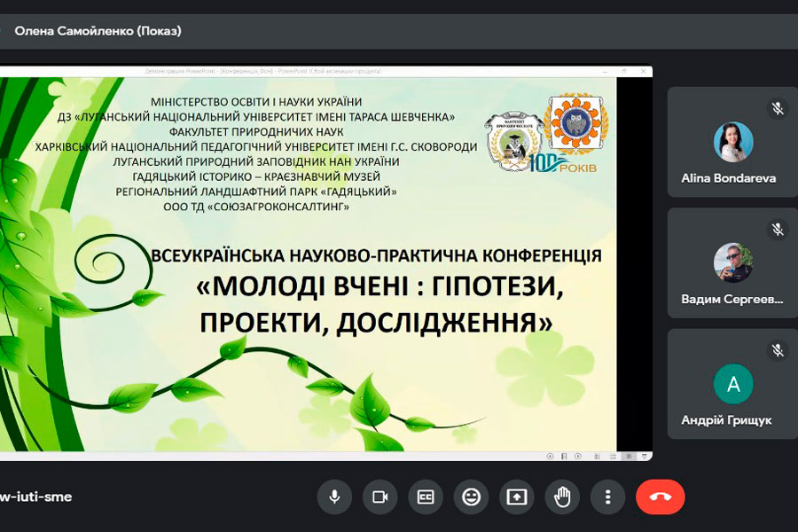Open the emoji reactions button

pos(472,497)
